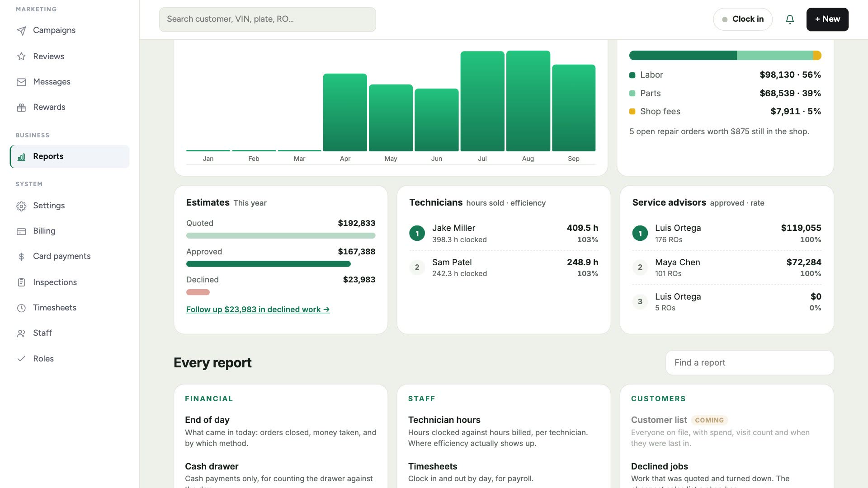
Task: Click the Approved estimates progress bar
Action: click(269, 264)
